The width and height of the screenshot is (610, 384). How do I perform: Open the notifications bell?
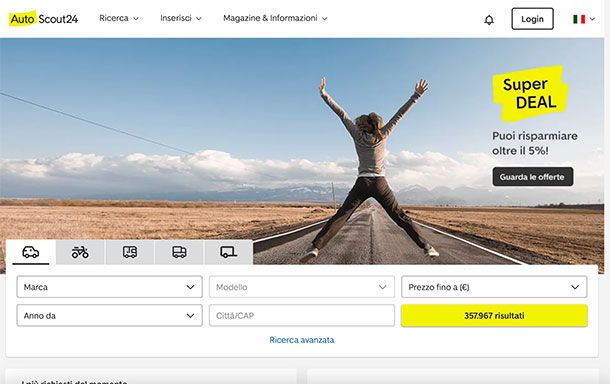[x=489, y=19]
